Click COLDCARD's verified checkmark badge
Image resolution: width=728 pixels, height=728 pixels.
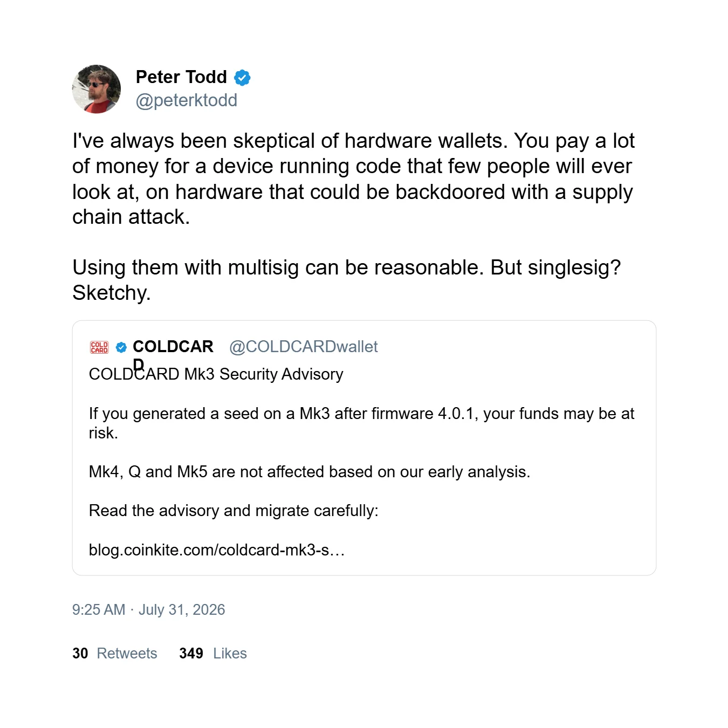coord(121,347)
